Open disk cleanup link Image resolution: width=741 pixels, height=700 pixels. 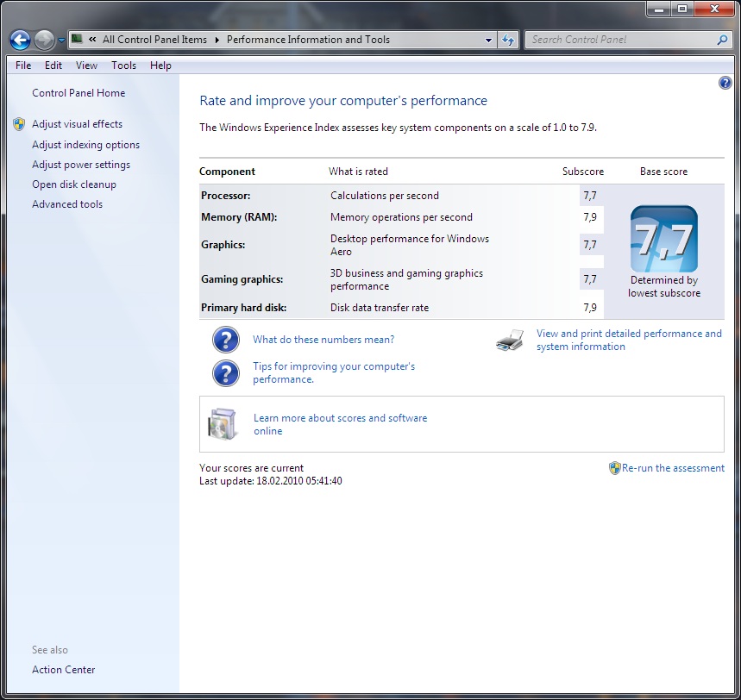[73, 184]
